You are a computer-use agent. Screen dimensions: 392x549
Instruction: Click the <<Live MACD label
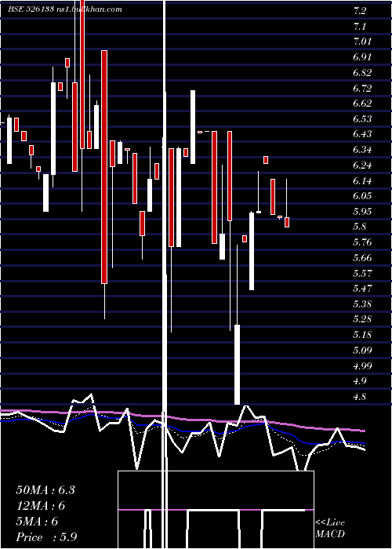(330, 528)
